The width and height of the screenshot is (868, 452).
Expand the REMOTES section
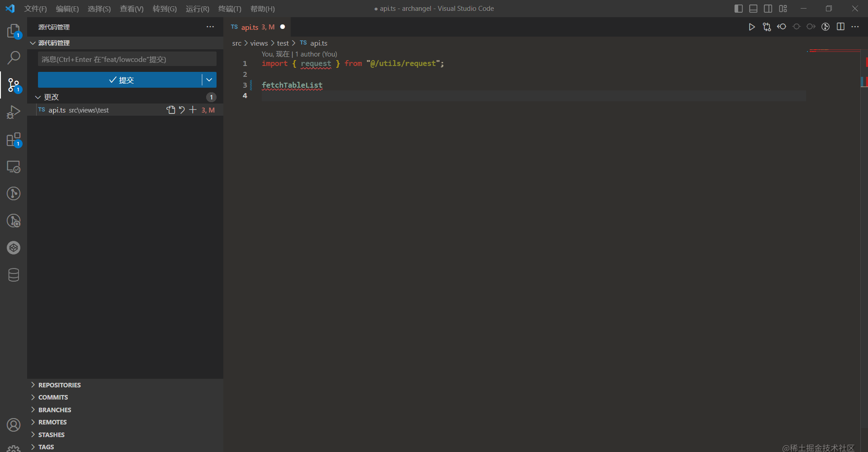coord(125,422)
